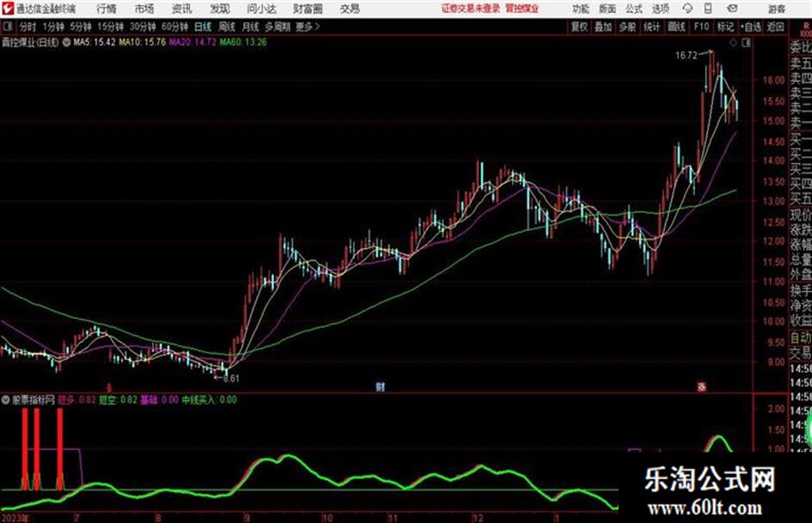This screenshot has width=812, height=523.
Task: Click the MA60: 13.26 label
Action: [x=243, y=42]
